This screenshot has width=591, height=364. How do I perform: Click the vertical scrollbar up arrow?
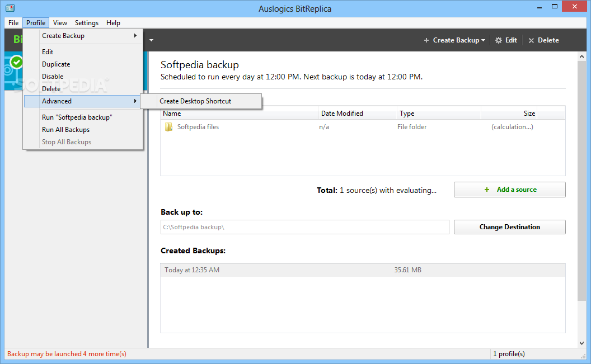tap(581, 56)
